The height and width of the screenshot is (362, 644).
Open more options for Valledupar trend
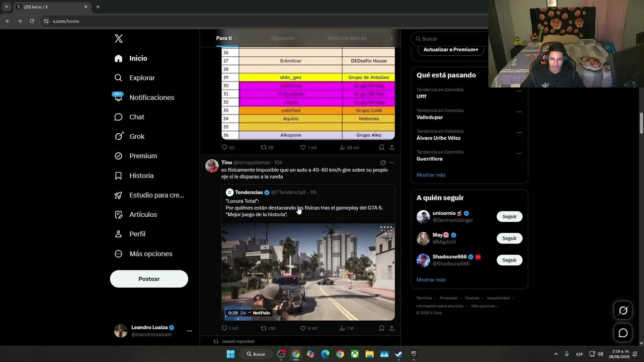[519, 112]
